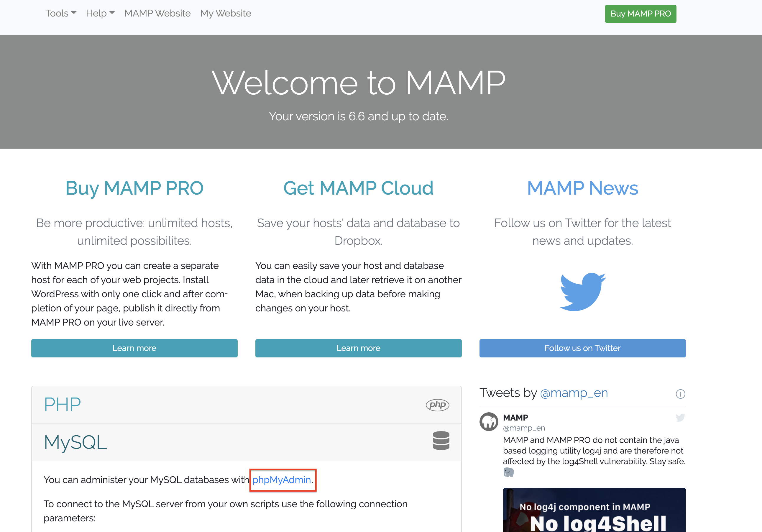This screenshot has width=762, height=532.
Task: Click the Follow us on Twitter button
Action: pos(582,348)
